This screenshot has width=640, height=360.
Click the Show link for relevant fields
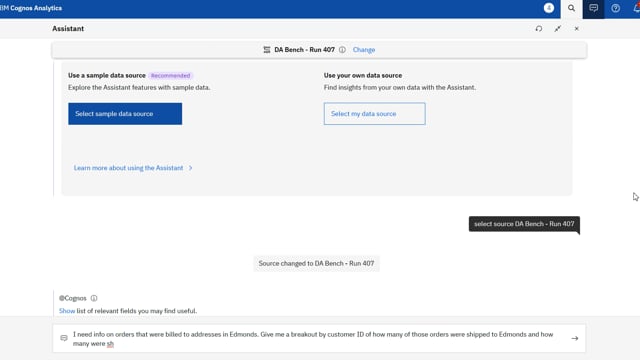[67, 311]
